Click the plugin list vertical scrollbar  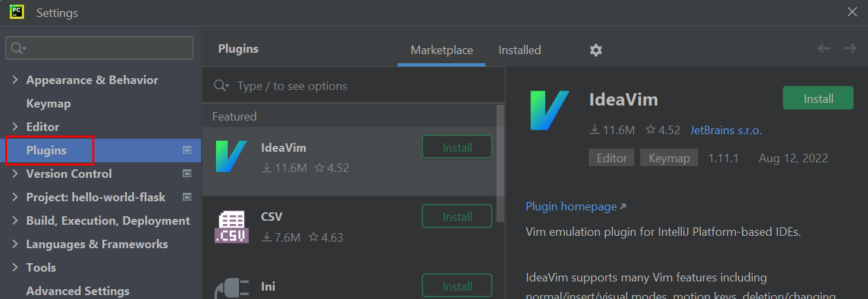pyautogui.click(x=500, y=163)
